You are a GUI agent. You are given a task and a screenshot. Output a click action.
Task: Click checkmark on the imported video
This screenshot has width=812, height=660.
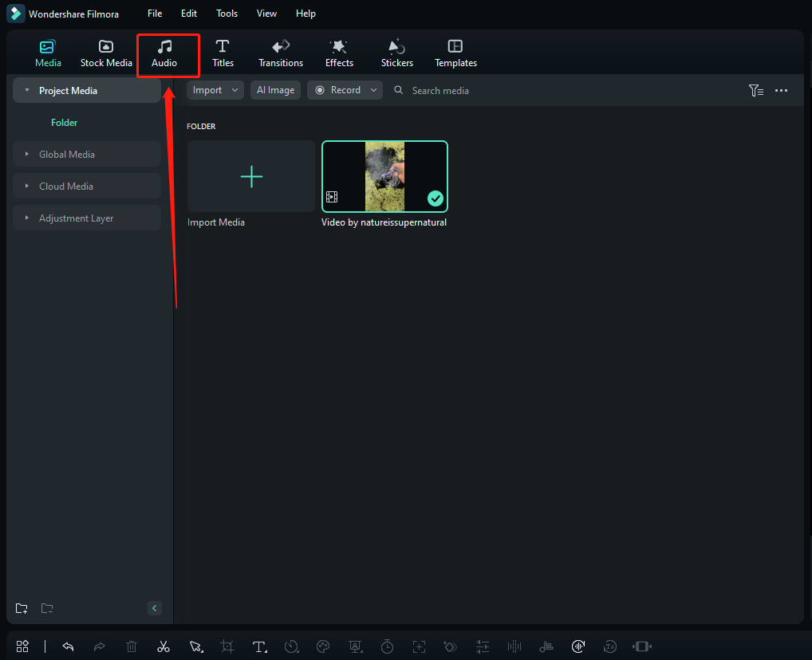pos(436,198)
